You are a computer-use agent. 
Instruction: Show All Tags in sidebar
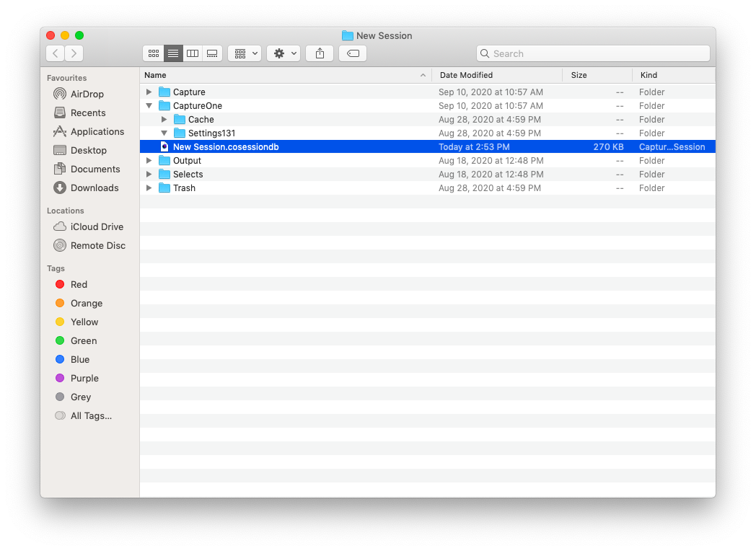[x=84, y=416]
